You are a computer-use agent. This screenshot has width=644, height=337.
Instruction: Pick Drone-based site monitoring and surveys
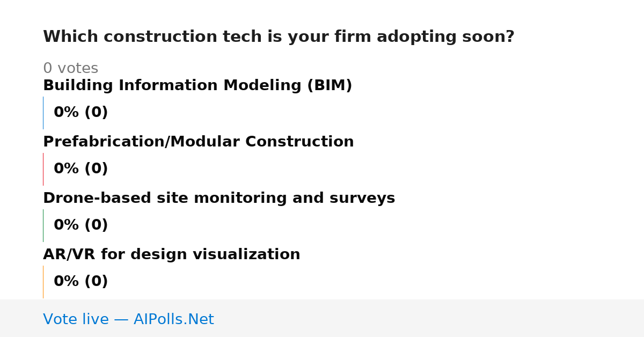tap(219, 199)
